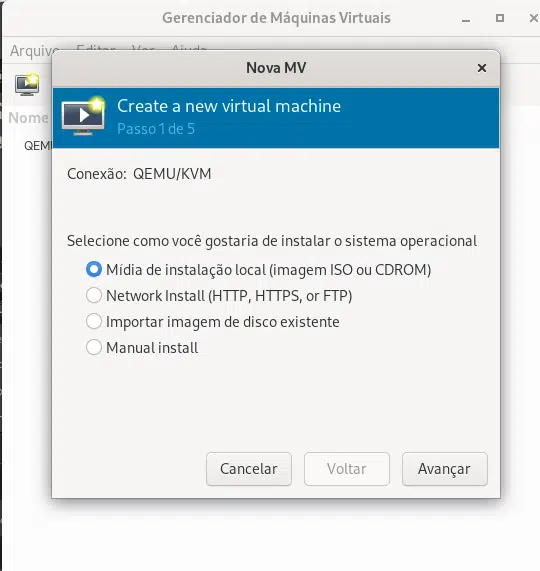Click the Conexão QEMU/KVM label

[x=139, y=174]
